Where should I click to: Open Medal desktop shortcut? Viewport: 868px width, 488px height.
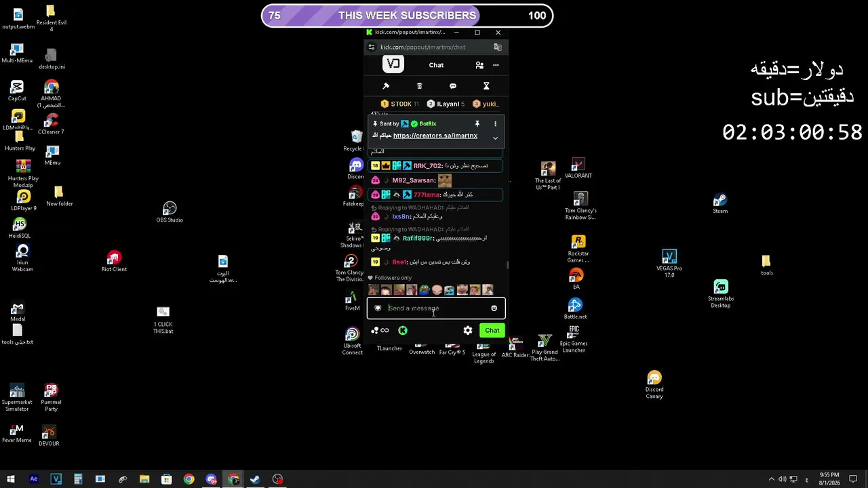click(18, 312)
